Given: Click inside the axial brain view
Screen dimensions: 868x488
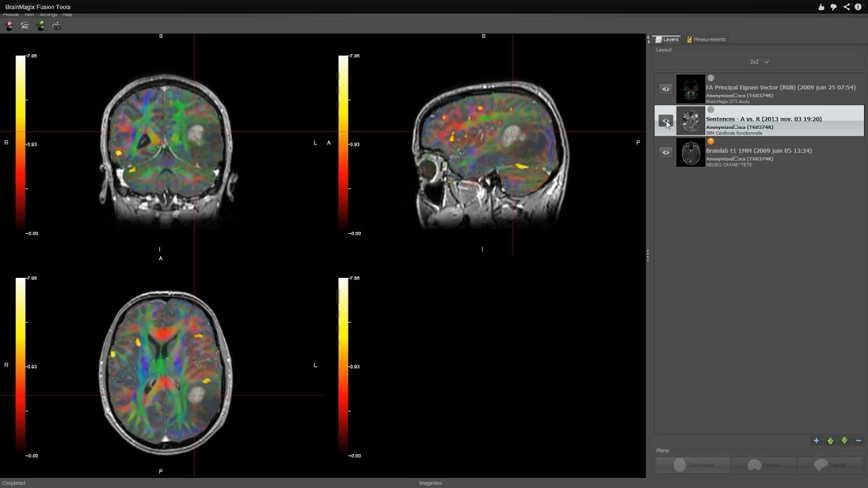Looking at the screenshot, I should click(x=166, y=372).
